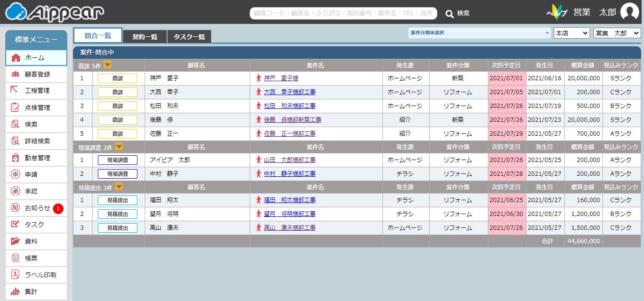Switch to the タスク一覧 tab
The width and height of the screenshot is (644, 301).
click(x=189, y=37)
